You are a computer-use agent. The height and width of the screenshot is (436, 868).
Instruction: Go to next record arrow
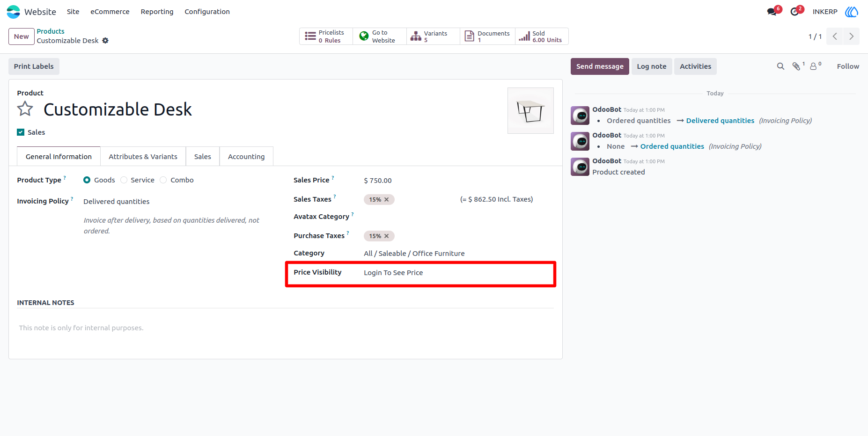pos(851,36)
